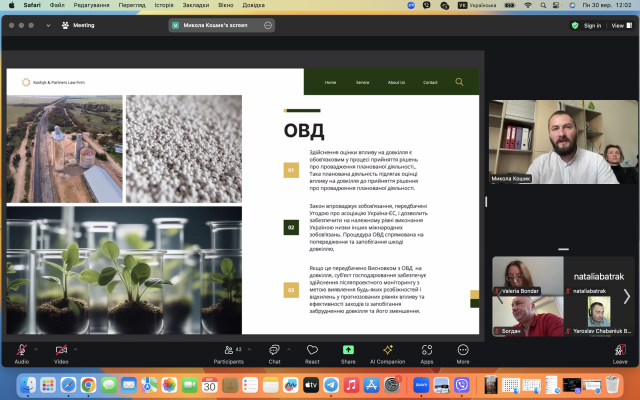The width and height of the screenshot is (640, 400).
Task: Switch the Українська input source
Action: [477, 5]
